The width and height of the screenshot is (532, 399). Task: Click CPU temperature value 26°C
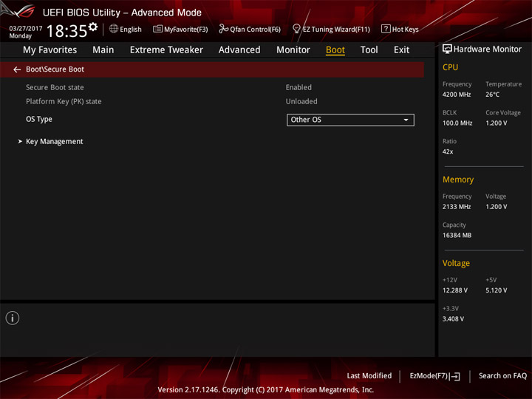pos(492,95)
